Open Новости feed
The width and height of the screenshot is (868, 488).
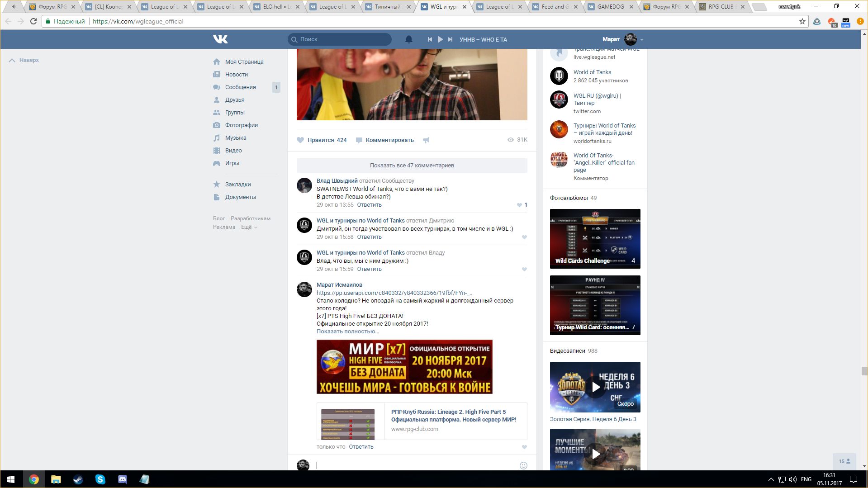click(x=237, y=75)
